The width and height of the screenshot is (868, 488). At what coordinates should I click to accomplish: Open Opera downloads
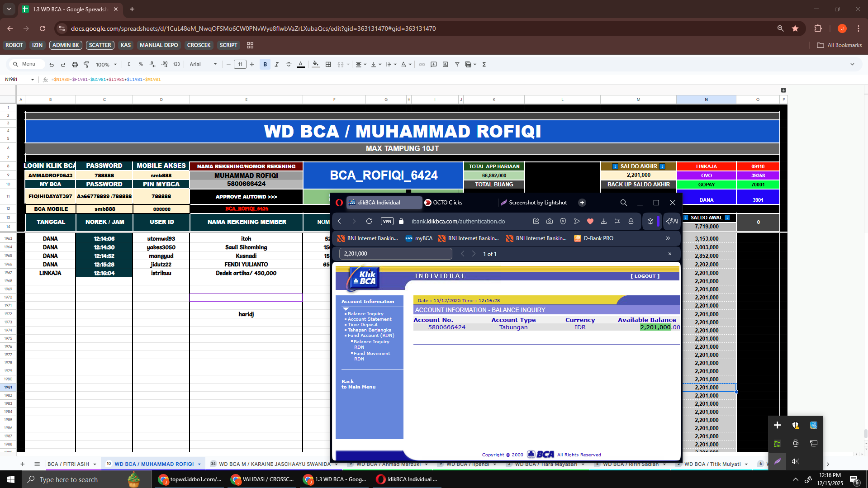(x=604, y=221)
